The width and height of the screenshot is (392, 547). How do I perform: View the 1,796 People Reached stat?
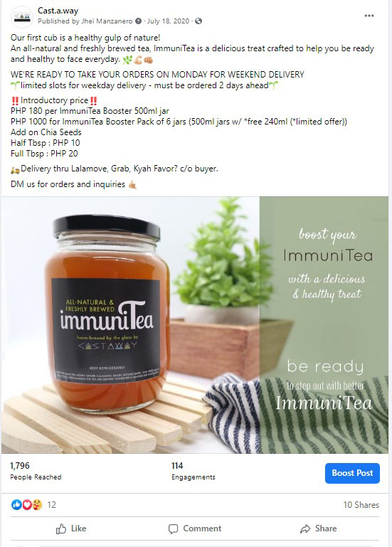click(x=36, y=471)
